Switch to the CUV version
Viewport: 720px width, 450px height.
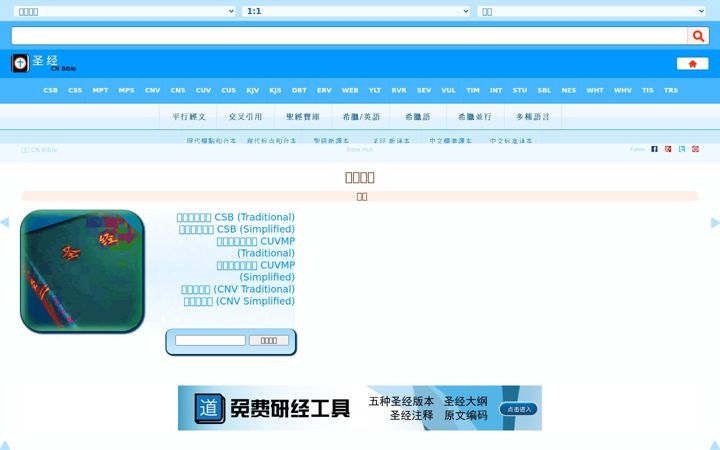click(203, 90)
